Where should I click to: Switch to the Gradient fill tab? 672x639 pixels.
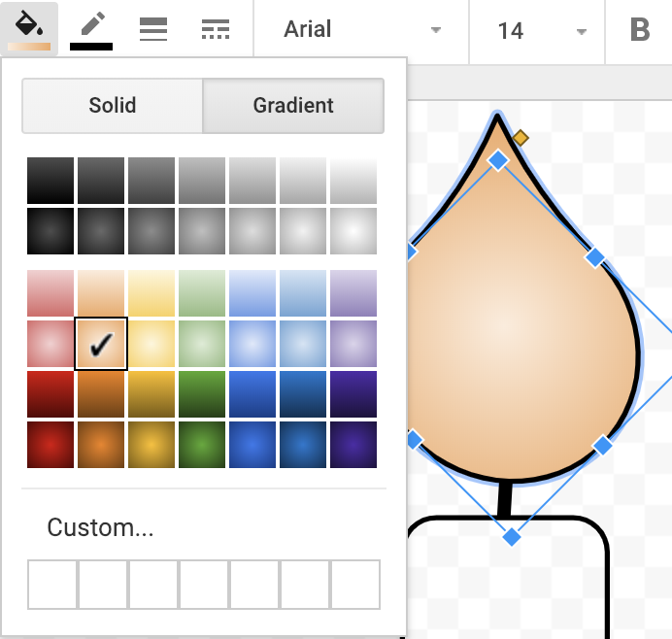coord(293,106)
